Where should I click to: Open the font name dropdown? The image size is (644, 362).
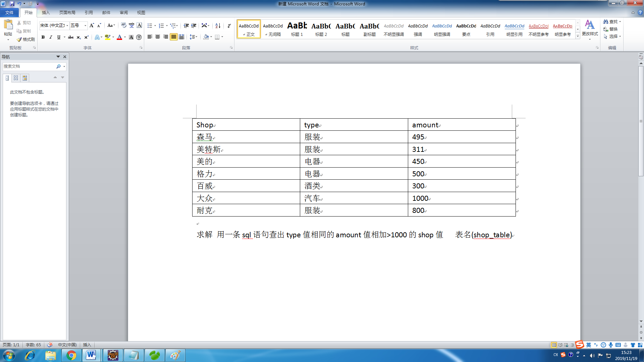click(x=67, y=25)
